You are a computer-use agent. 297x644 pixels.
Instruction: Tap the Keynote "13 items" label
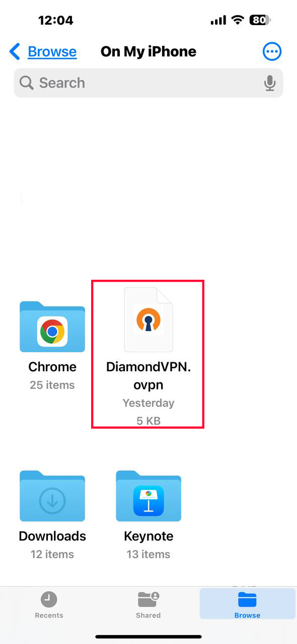click(148, 554)
